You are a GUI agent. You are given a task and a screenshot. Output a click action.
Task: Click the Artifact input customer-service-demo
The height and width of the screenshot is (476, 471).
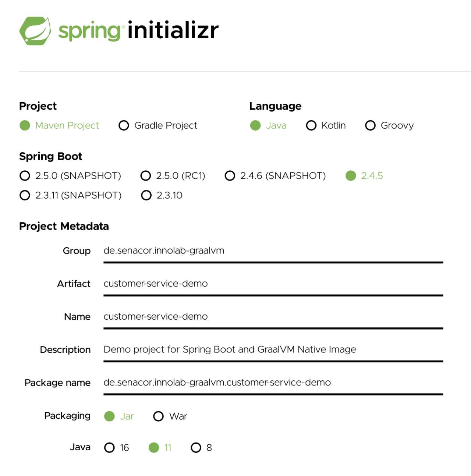(x=273, y=284)
